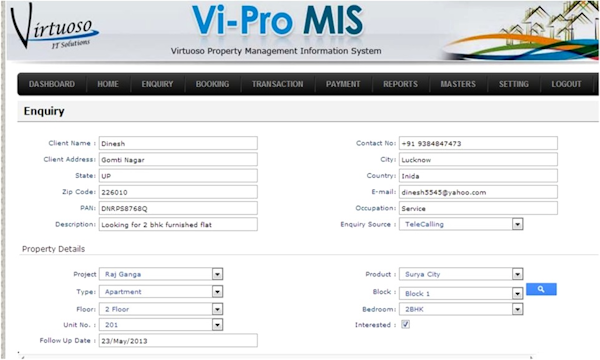Open the SETTING menu item
The height and width of the screenshot is (360, 600).
coord(514,84)
